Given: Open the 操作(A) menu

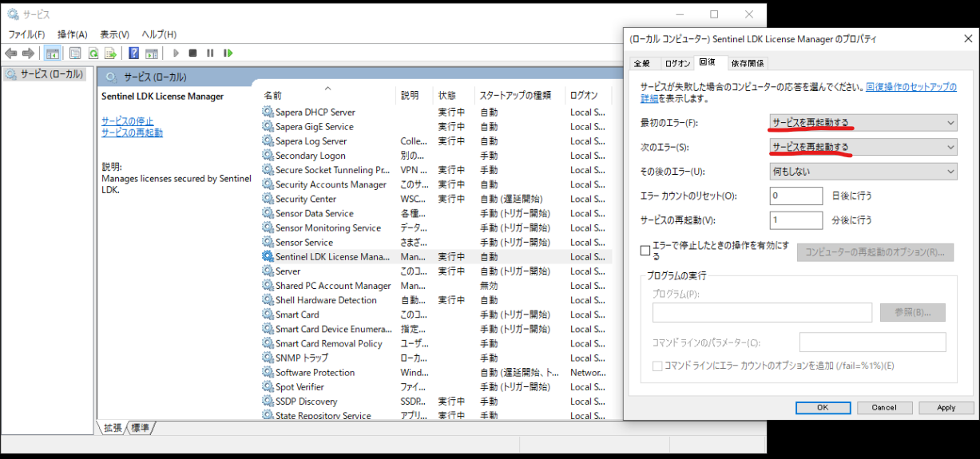Looking at the screenshot, I should 72,34.
